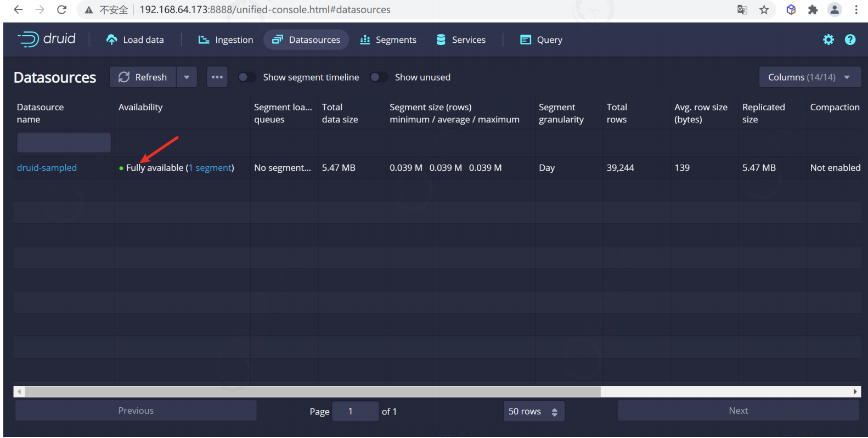Filter by Datasource name input field
Screen dimensions: 868x438
point(64,143)
